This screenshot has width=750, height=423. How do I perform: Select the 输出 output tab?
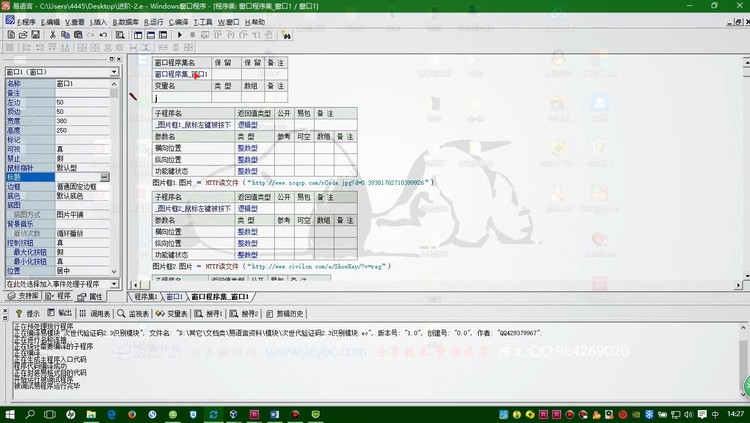(64, 313)
